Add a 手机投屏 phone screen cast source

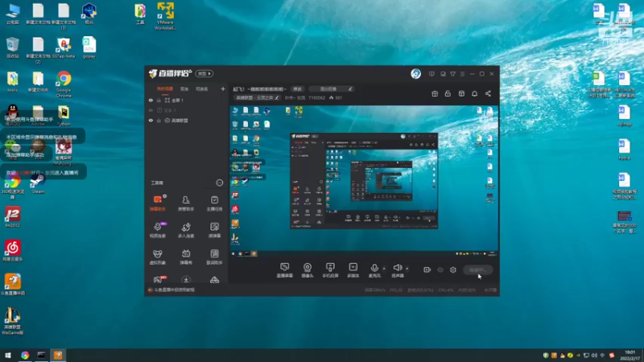pos(330,270)
